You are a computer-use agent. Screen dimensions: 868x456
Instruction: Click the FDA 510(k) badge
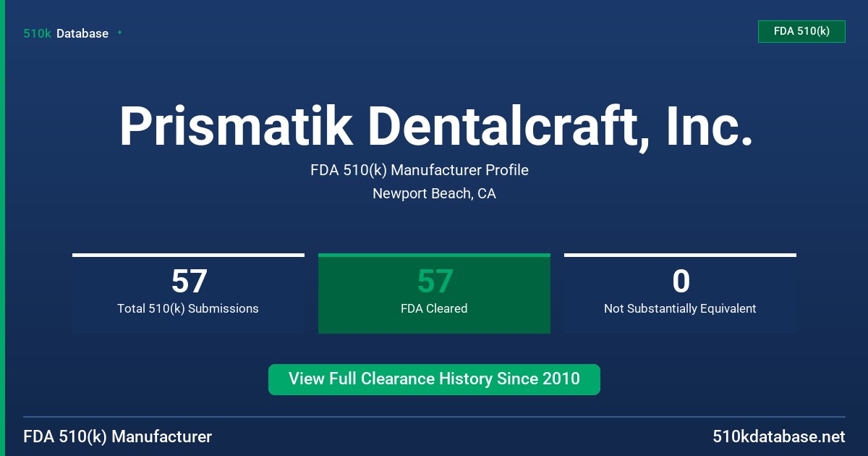[801, 31]
